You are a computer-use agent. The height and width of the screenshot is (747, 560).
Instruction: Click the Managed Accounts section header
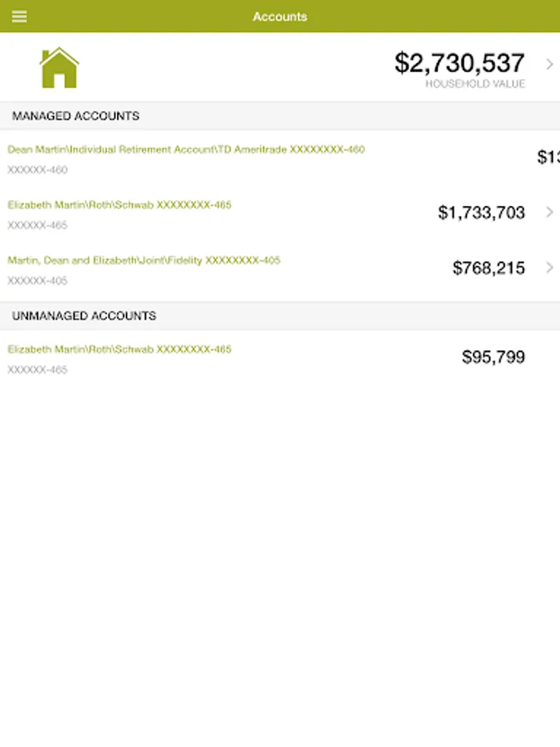tap(75, 116)
